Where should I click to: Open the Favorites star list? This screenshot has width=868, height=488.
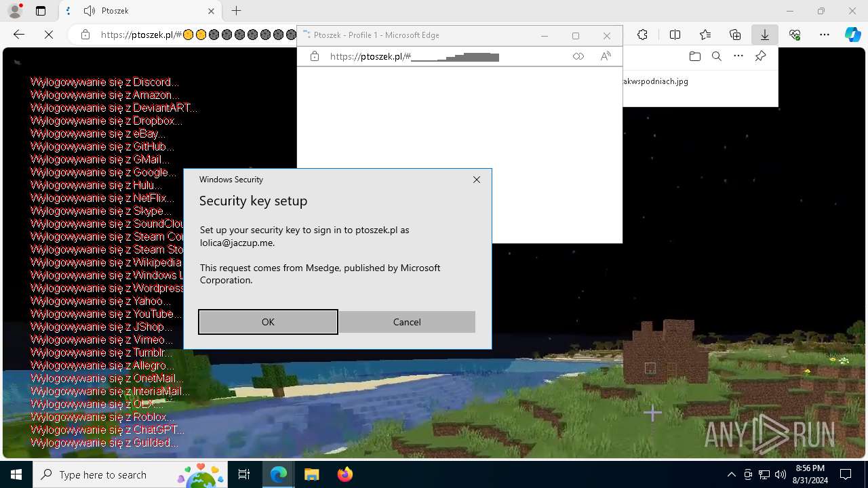click(x=705, y=35)
